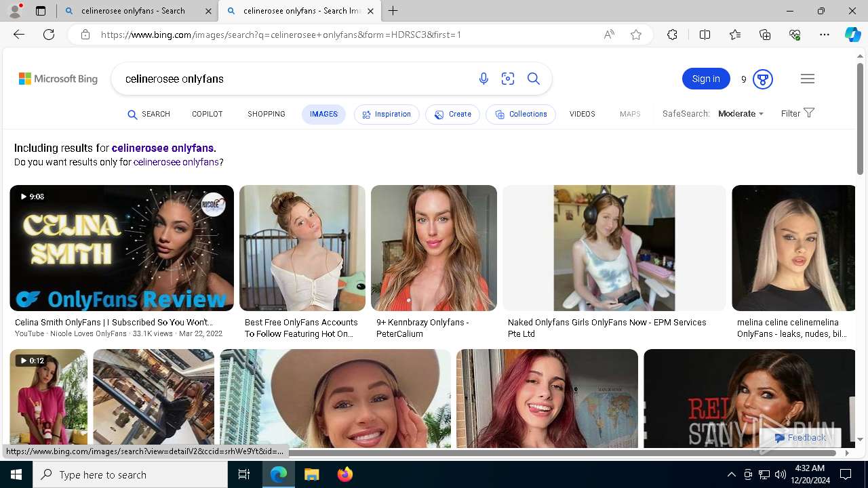Reload the page with Refresh icon
The width and height of the screenshot is (868, 488).
(49, 35)
